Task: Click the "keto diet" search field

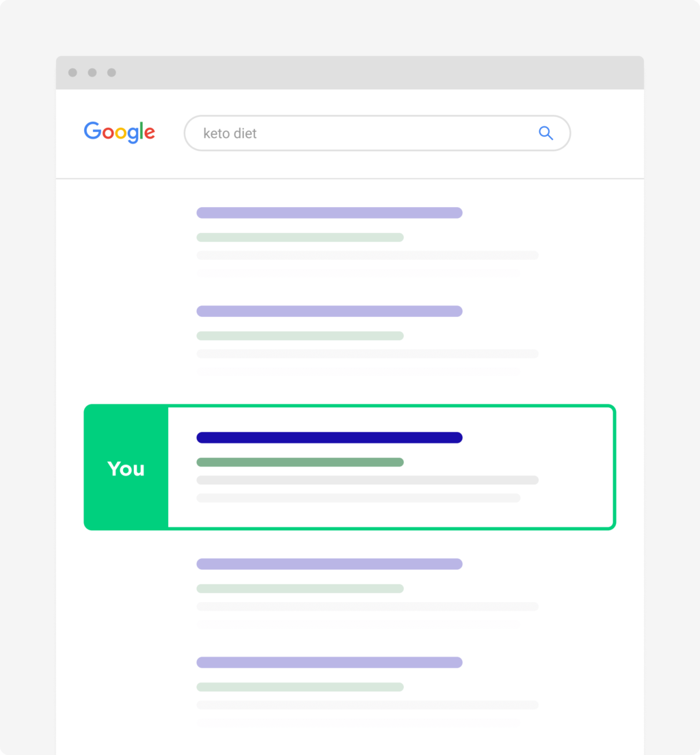Action: pos(362,133)
